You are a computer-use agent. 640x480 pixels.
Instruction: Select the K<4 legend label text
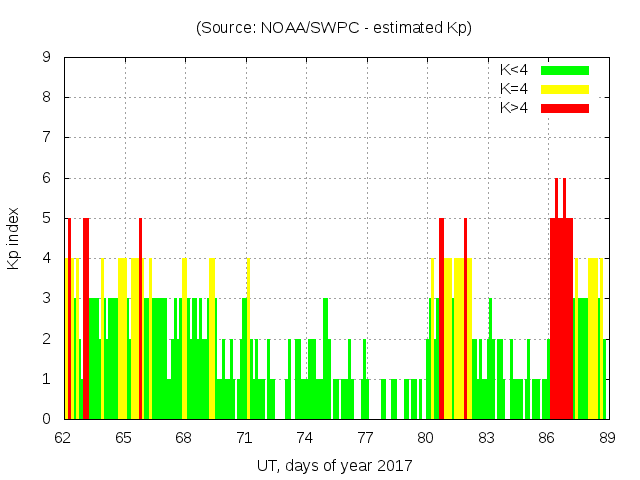click(515, 70)
